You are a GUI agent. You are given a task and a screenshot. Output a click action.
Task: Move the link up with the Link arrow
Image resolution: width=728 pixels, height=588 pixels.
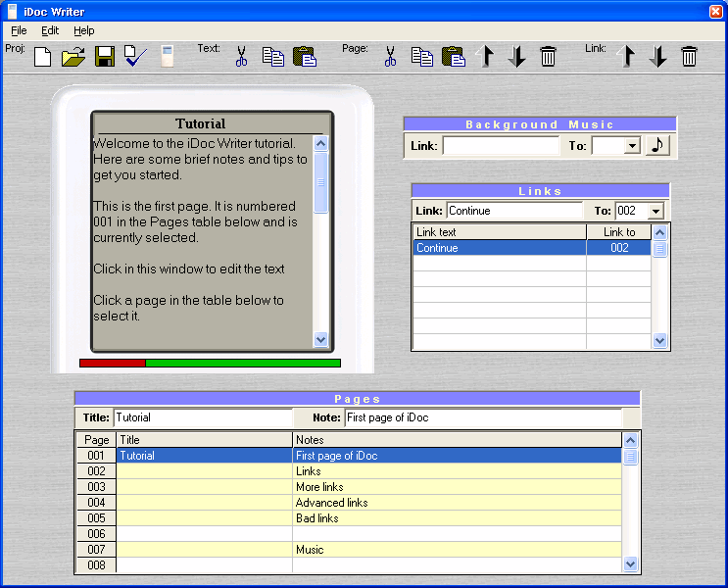point(627,57)
